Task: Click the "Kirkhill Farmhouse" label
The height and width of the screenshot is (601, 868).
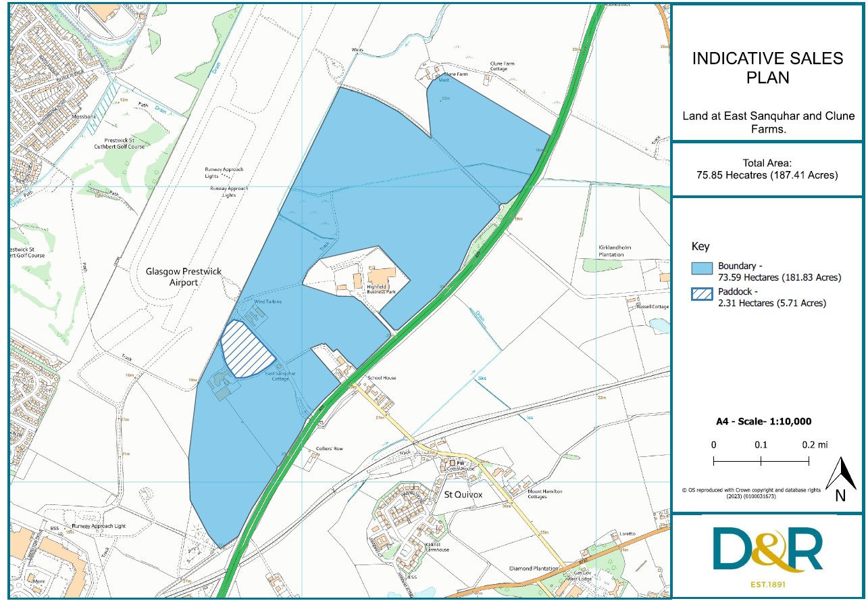Action: point(437,547)
